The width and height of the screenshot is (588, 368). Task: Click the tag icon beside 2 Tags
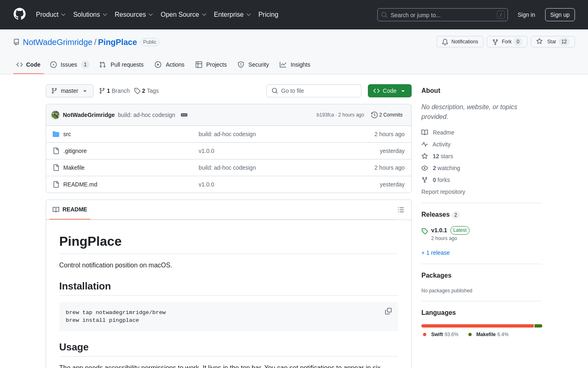point(137,91)
